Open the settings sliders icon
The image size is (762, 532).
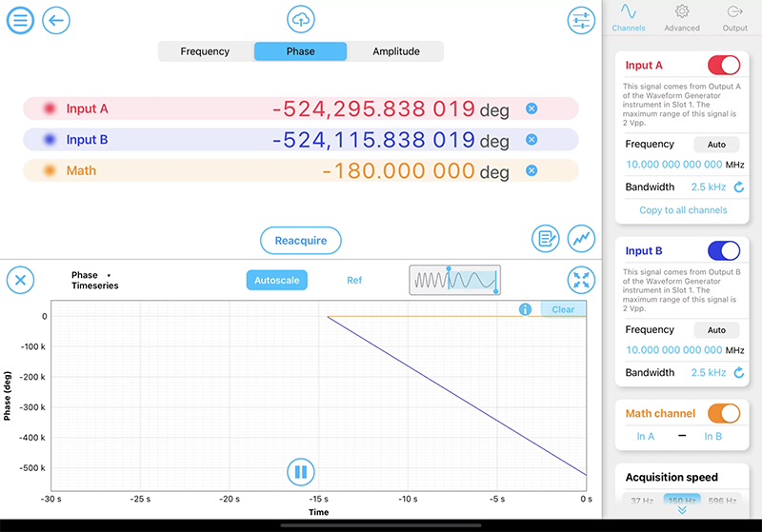[x=580, y=20]
